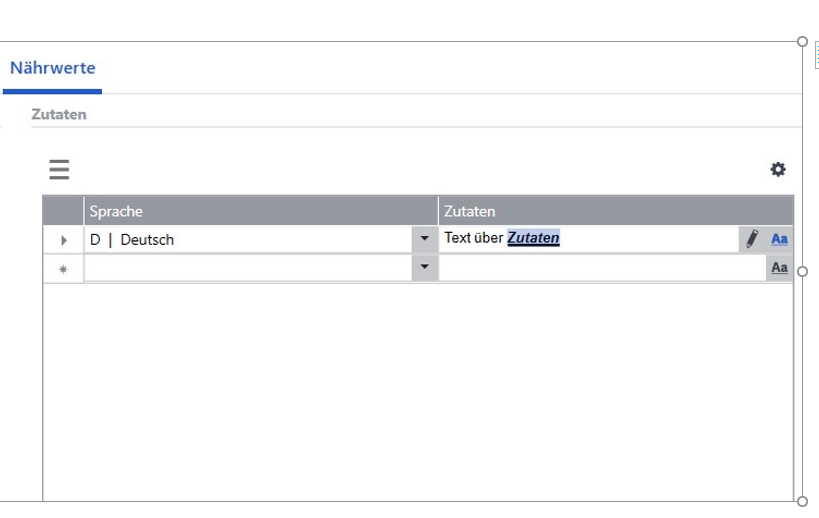This screenshot has width=819, height=518.
Task: Click the asterisk new-row marker
Action: (x=63, y=269)
